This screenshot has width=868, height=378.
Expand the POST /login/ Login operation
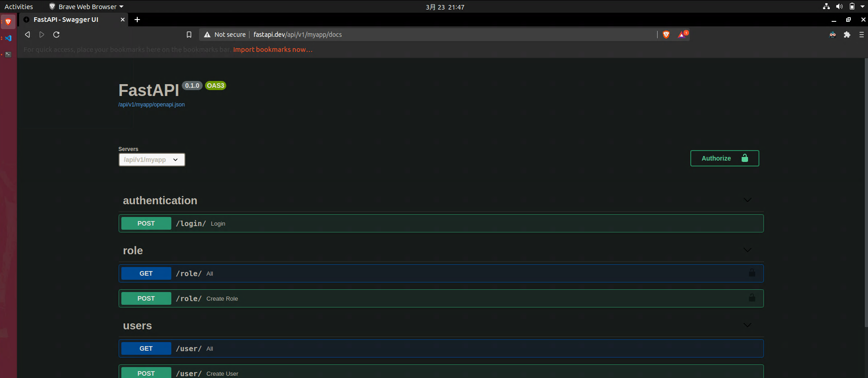tap(441, 223)
